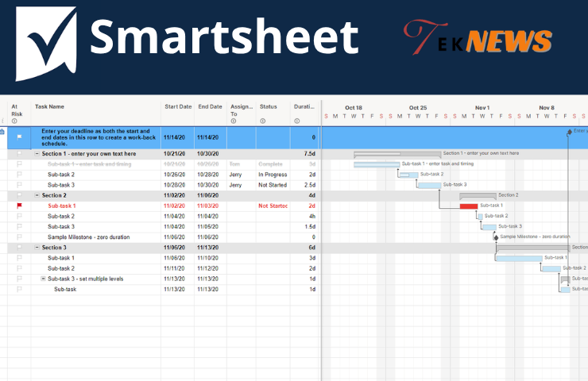Click the "Sample Milestone - zero duration" task name
The image size is (588, 381).
click(x=88, y=237)
